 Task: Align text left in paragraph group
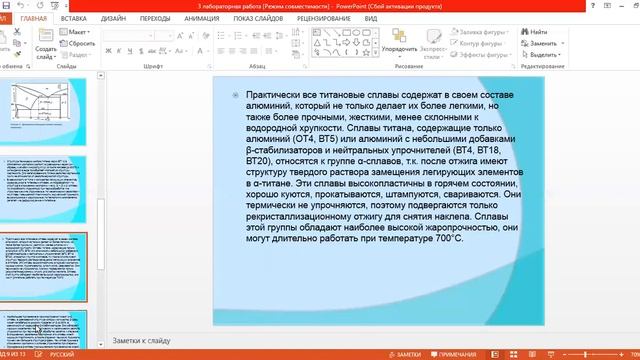(221, 51)
